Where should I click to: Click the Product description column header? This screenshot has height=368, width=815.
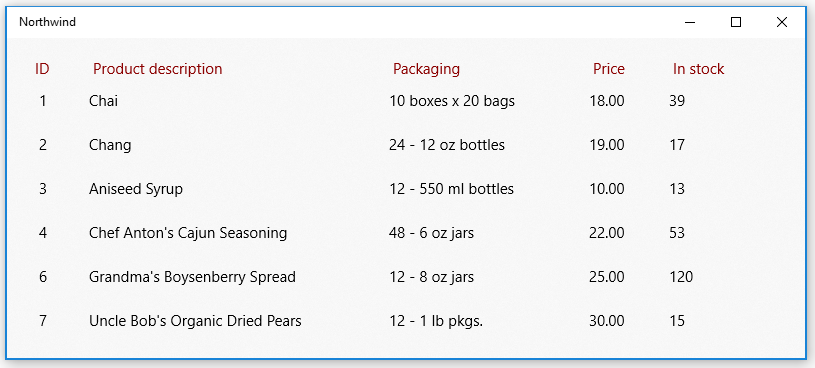(157, 69)
